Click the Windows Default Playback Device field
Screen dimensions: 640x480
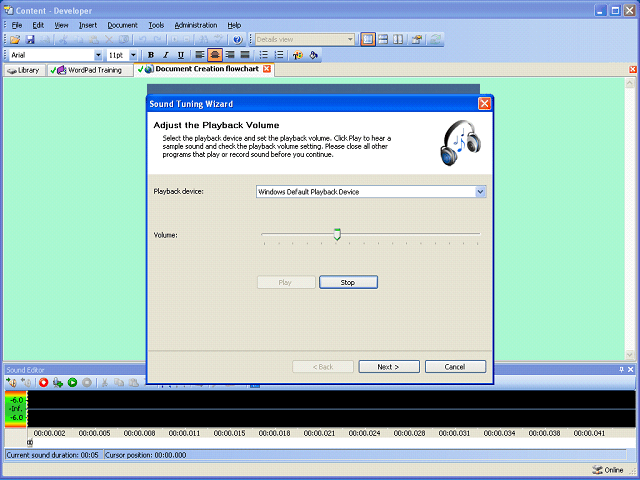371,192
